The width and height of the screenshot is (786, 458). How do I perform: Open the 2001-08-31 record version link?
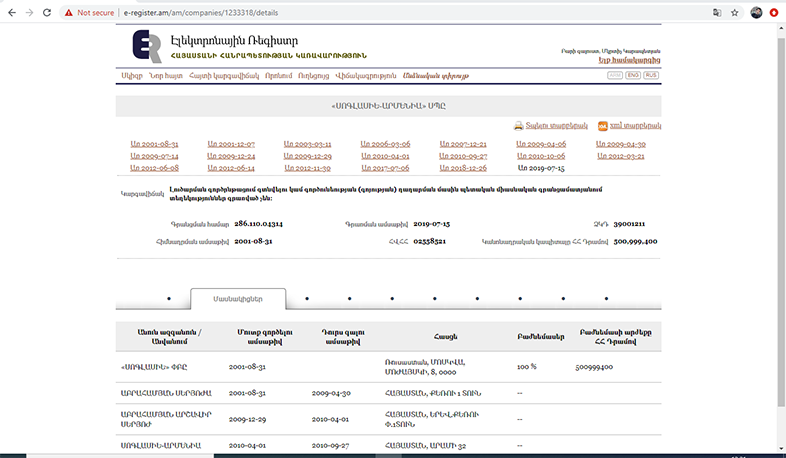click(x=154, y=144)
